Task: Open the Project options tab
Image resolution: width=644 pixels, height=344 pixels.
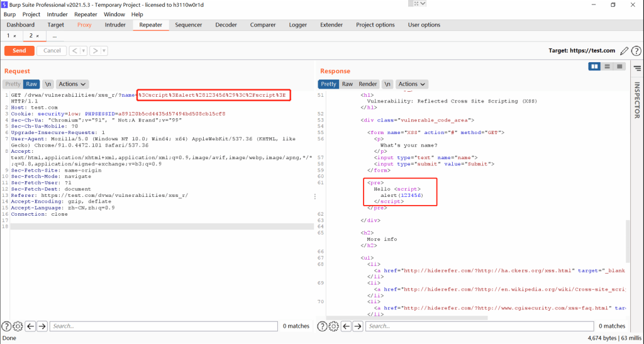Action: (x=375, y=25)
